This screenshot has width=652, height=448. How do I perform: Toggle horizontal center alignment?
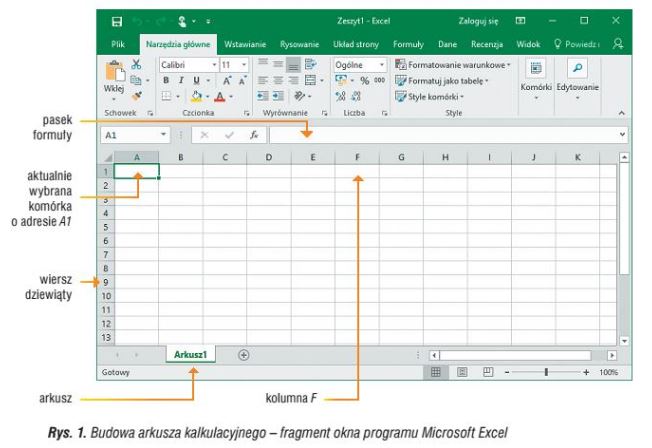click(x=278, y=80)
